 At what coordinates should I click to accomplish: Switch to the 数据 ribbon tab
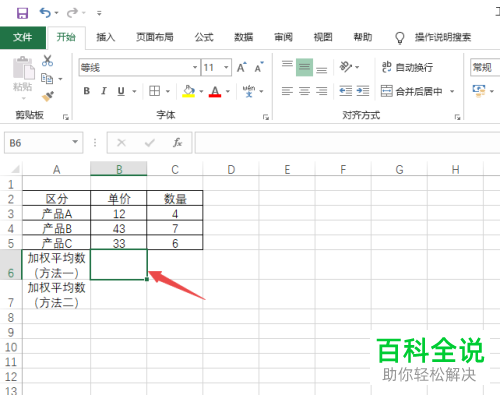pos(243,37)
